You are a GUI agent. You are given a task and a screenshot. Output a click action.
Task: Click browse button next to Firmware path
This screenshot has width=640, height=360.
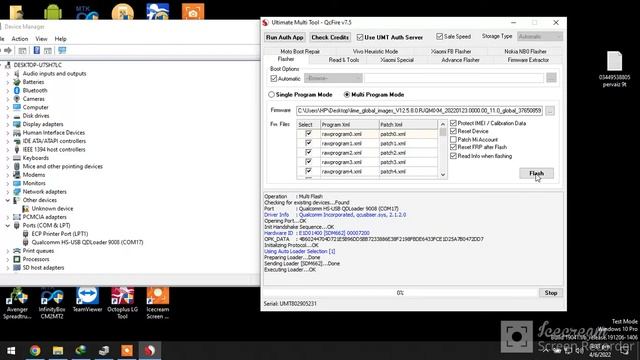(550, 111)
